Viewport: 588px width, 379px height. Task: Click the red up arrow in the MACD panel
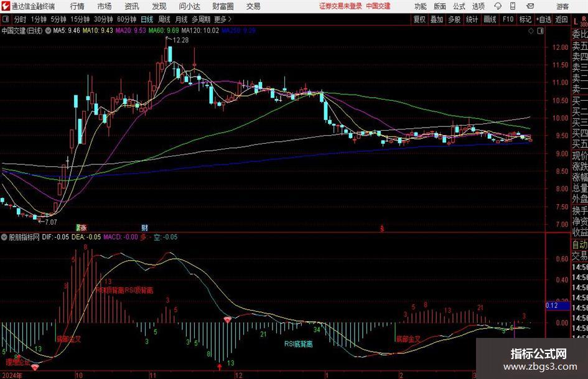pyautogui.click(x=220, y=367)
